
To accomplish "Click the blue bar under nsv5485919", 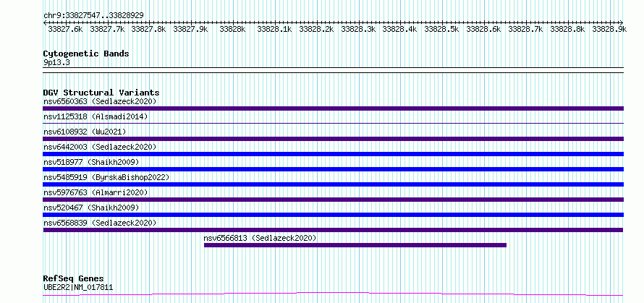I will point(334,184).
